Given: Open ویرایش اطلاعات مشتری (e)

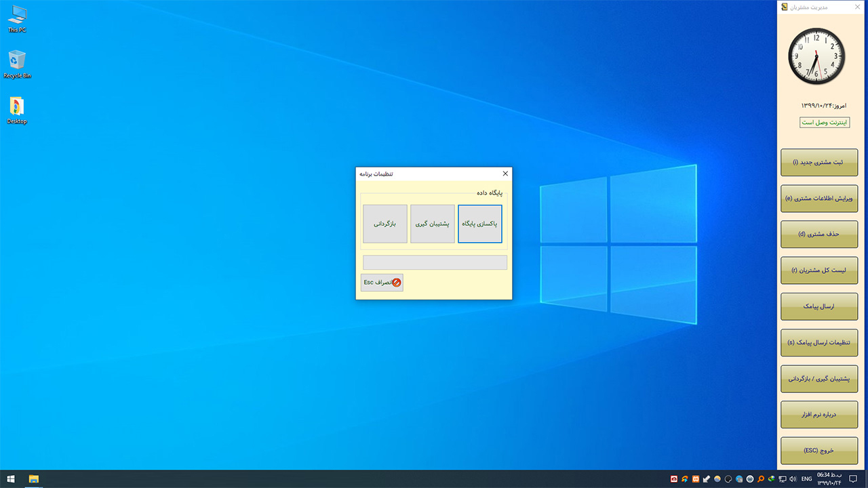Looking at the screenshot, I should [819, 199].
